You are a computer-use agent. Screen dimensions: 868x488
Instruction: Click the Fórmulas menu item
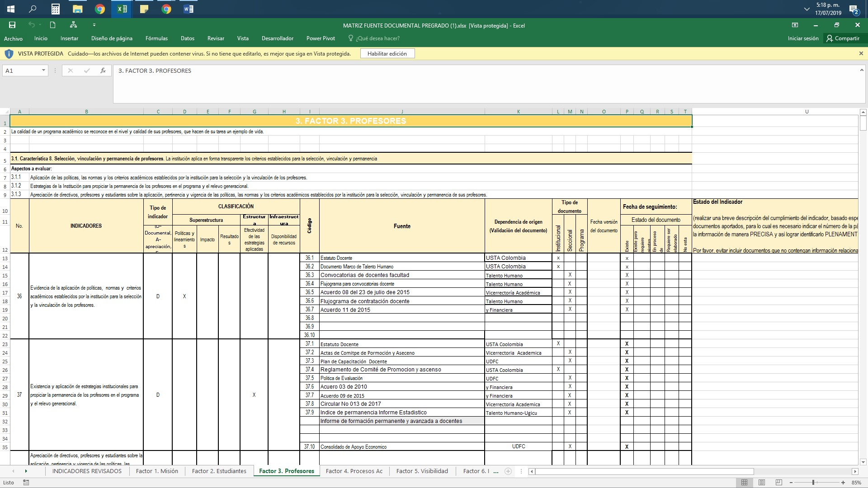click(156, 38)
